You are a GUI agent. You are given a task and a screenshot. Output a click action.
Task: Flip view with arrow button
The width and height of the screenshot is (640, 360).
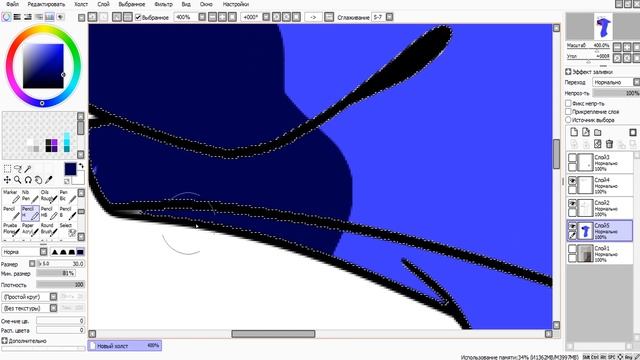click(x=313, y=17)
